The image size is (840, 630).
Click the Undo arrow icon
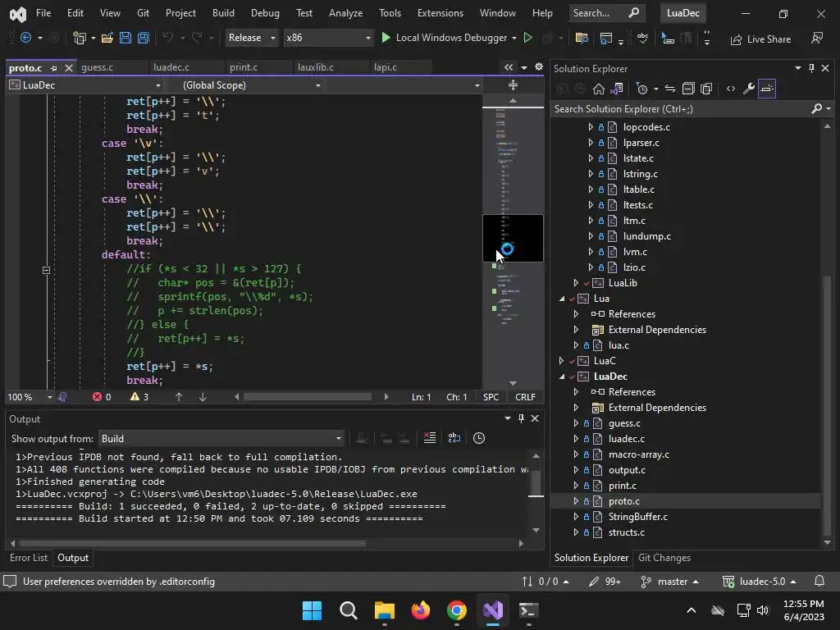(x=167, y=38)
